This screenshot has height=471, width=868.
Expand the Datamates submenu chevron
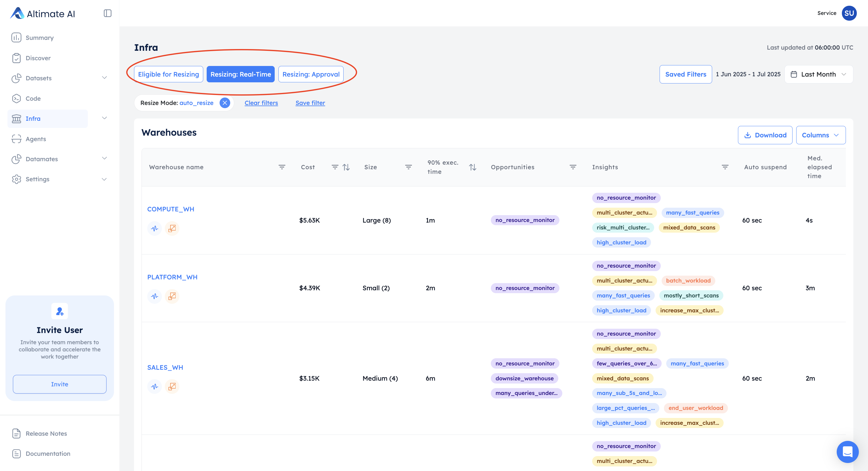(104, 158)
